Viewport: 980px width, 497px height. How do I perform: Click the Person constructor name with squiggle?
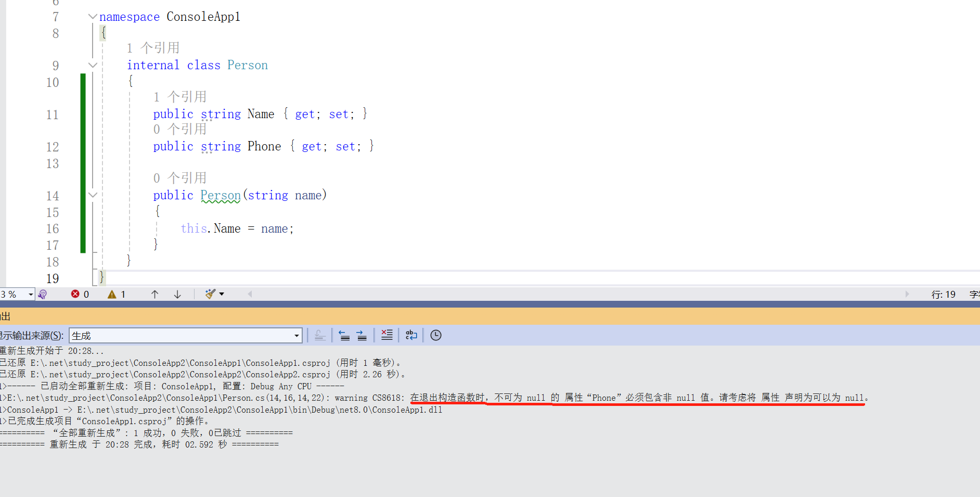point(221,195)
